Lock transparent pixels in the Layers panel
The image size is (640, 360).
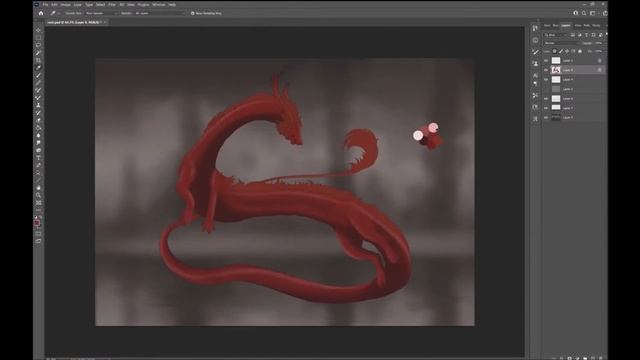(554, 51)
